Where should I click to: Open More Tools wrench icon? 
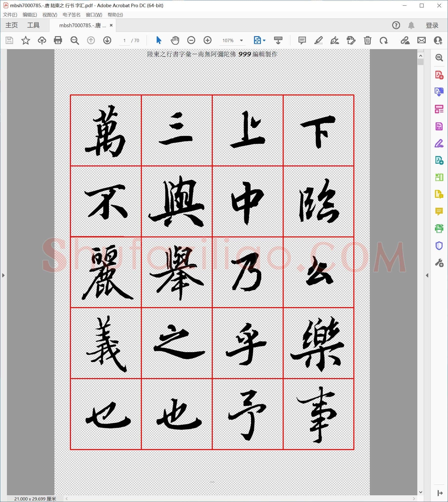point(439,263)
